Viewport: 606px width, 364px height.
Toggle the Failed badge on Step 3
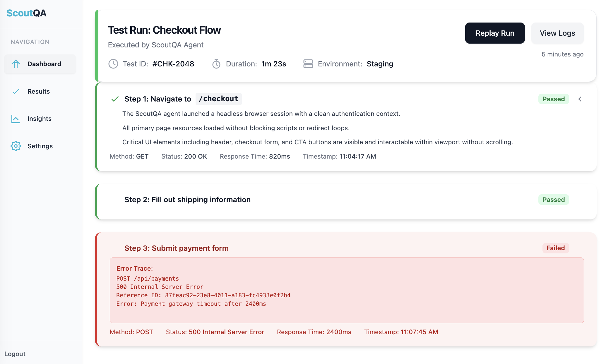tap(555, 248)
